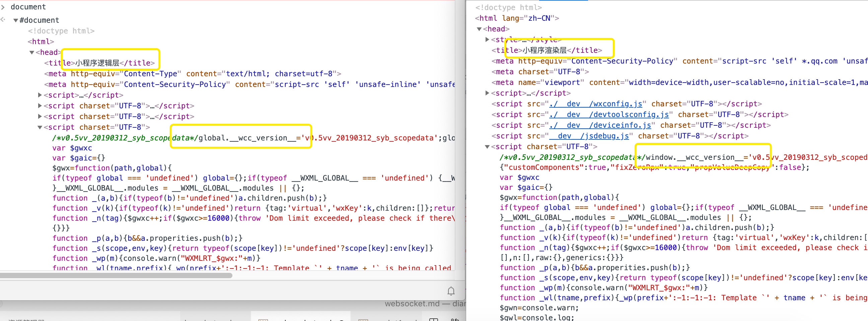Collapse the expanded charset UTF-8 script in right panel
This screenshot has height=321, width=868.
[x=487, y=147]
